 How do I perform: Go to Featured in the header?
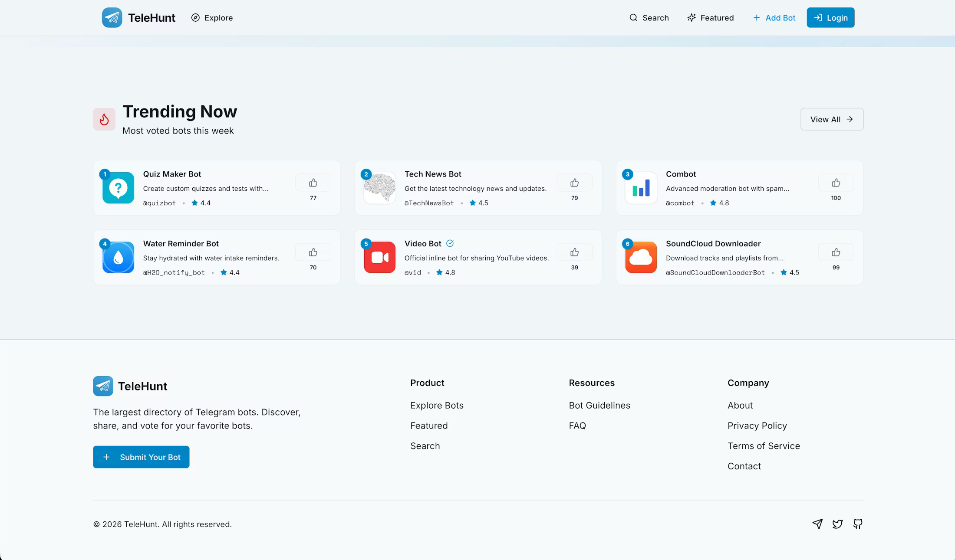(711, 18)
